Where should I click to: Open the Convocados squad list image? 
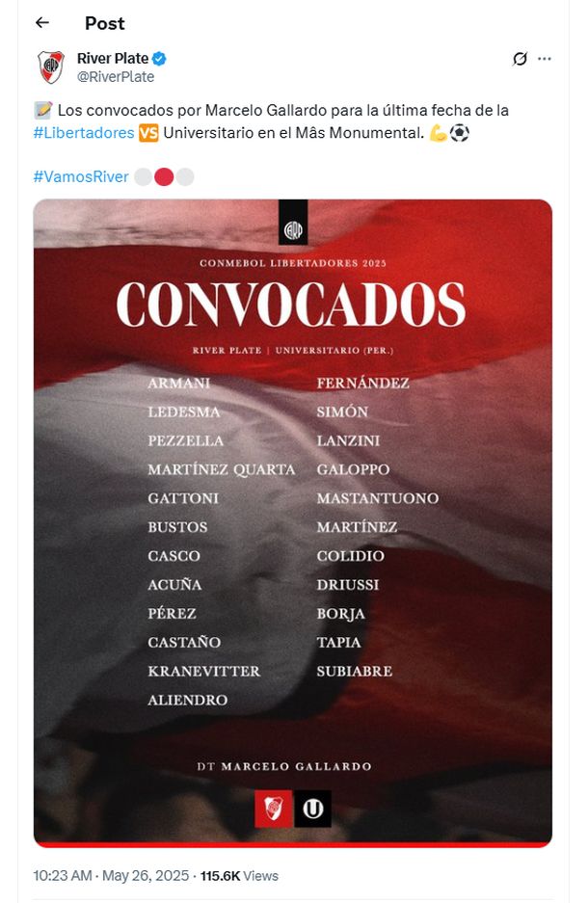point(293,520)
